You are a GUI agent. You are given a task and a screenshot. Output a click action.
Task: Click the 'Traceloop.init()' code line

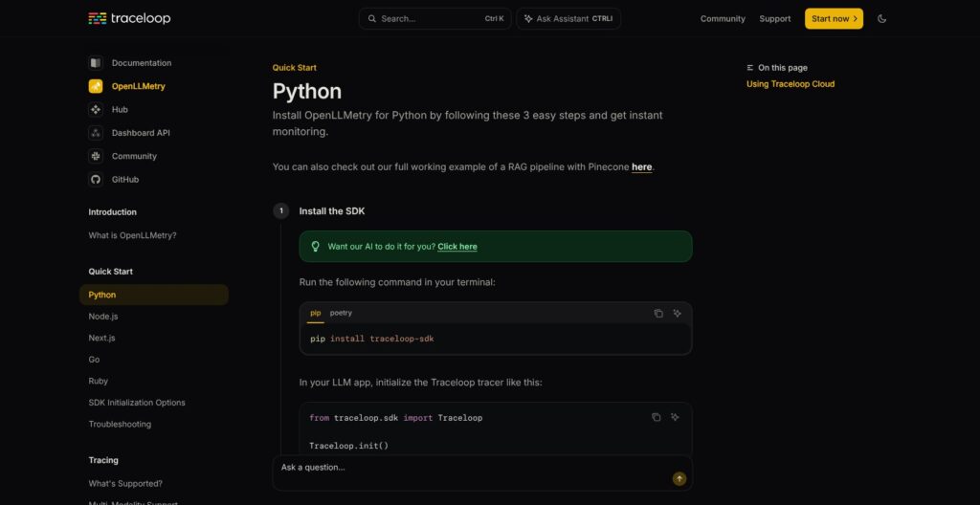348,446
